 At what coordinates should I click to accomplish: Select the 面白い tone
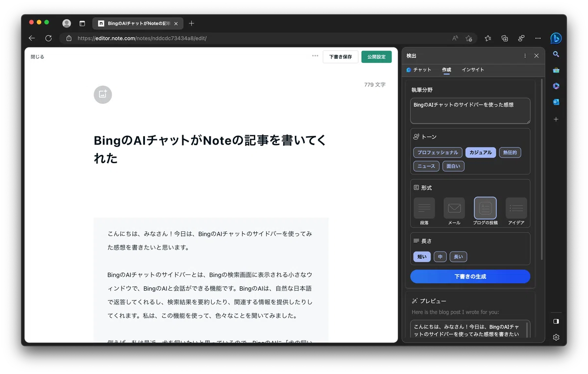click(453, 166)
